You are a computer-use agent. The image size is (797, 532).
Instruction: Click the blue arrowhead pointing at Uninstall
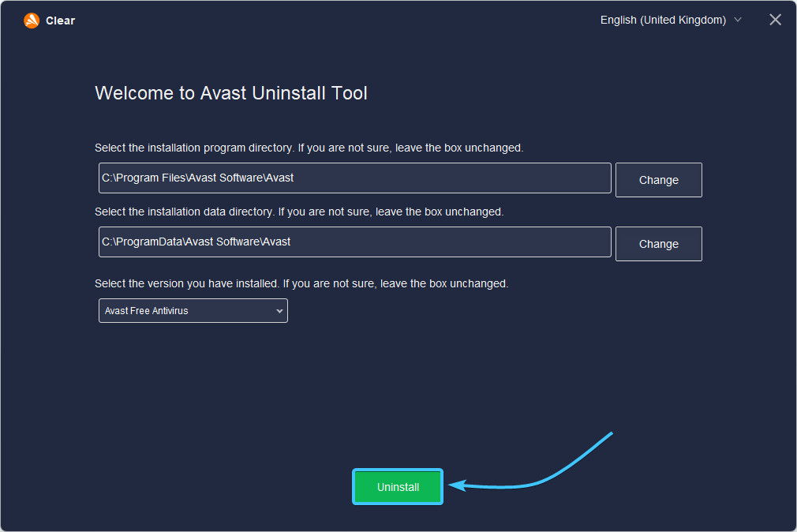click(455, 485)
